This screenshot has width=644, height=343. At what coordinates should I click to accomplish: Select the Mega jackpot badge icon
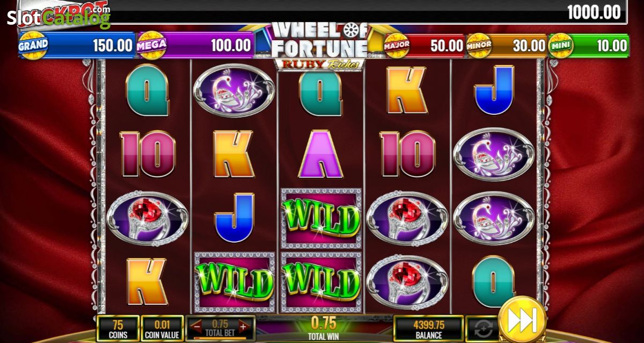pos(151,45)
